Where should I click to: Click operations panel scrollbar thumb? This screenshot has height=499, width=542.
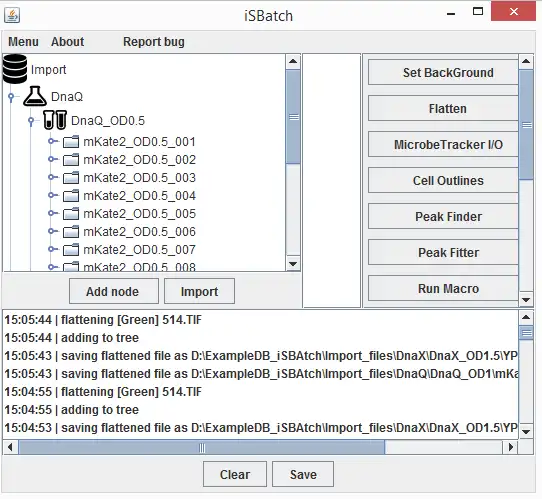pyautogui.click(x=526, y=124)
